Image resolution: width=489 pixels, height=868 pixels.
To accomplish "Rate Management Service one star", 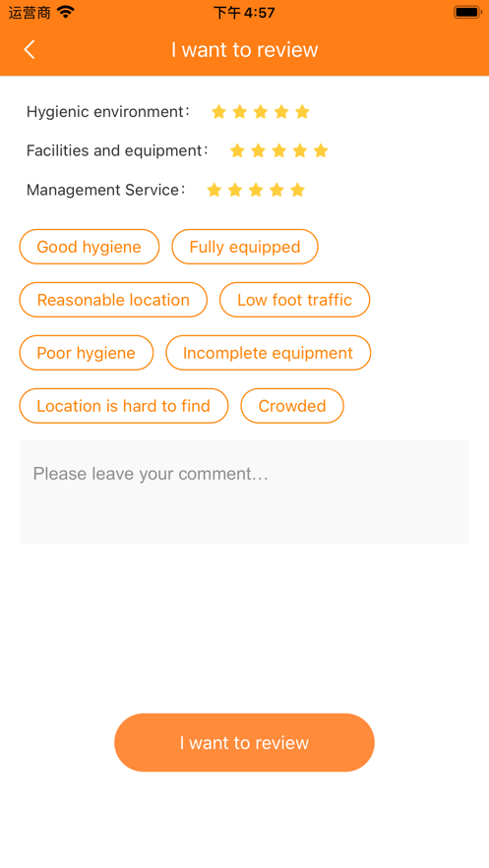I will click(x=214, y=191).
